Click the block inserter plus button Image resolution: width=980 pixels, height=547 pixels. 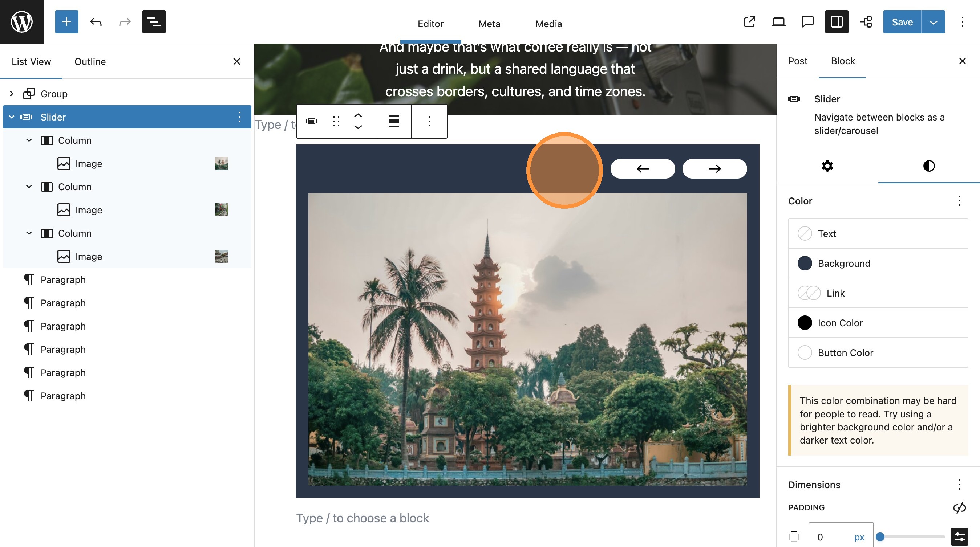(x=66, y=22)
